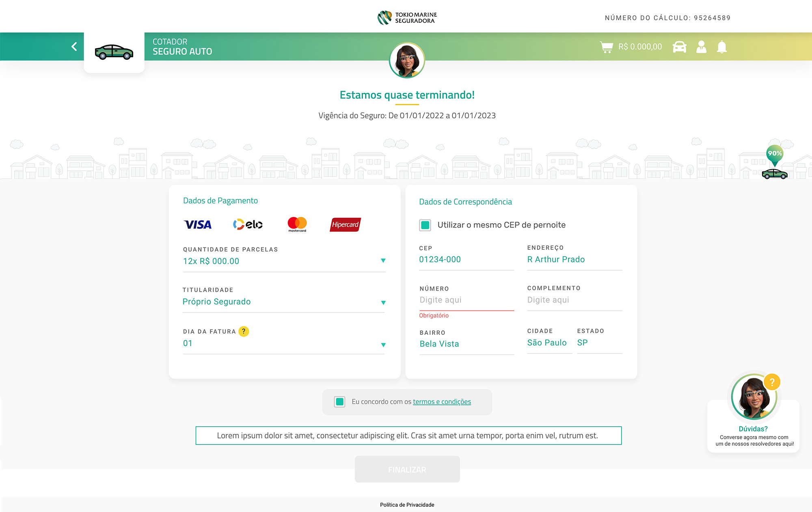Toggle the terms agreement checkbox
This screenshot has width=812, height=512.
[x=340, y=402]
